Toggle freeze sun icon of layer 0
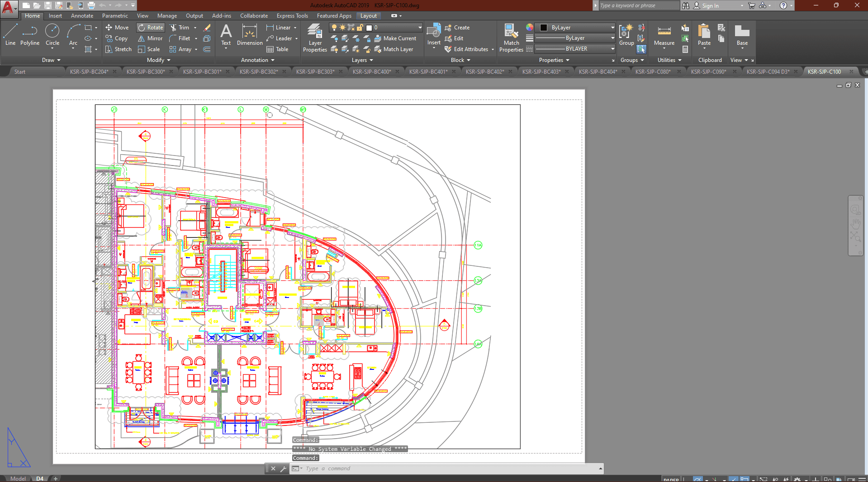868x482 pixels. point(342,28)
